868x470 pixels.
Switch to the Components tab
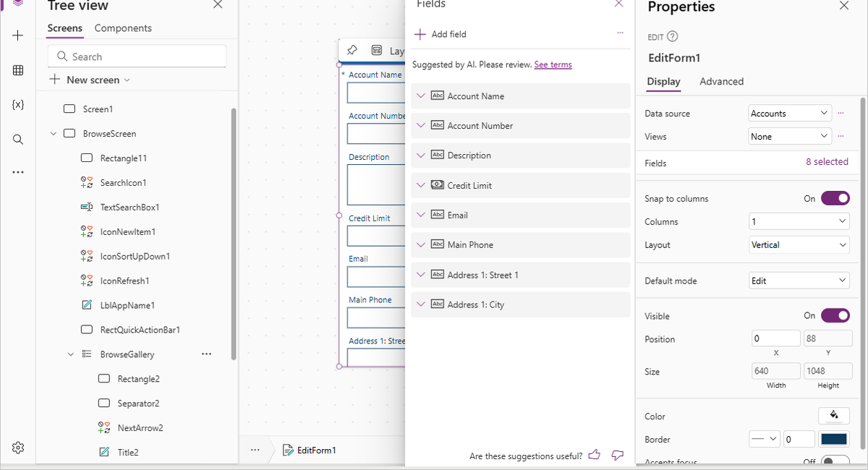123,28
